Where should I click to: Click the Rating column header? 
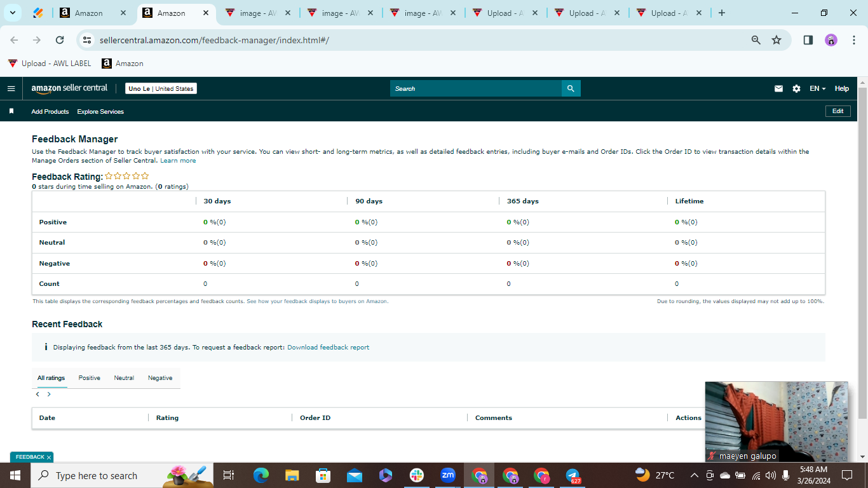[x=167, y=418]
